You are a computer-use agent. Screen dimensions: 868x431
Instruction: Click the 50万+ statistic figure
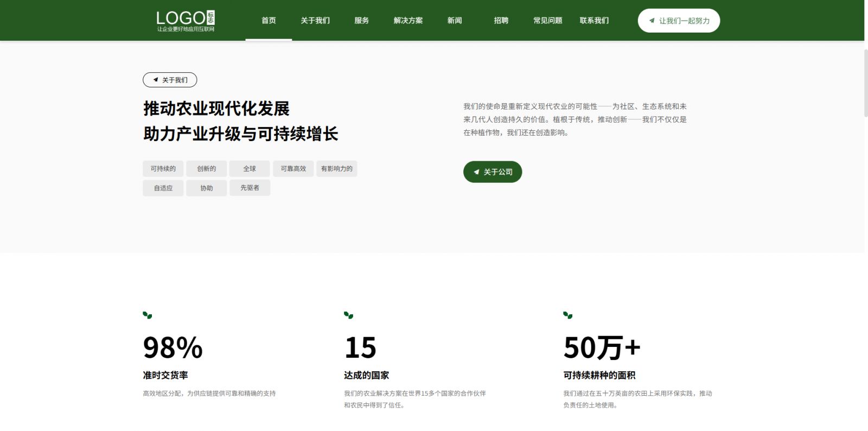click(602, 347)
